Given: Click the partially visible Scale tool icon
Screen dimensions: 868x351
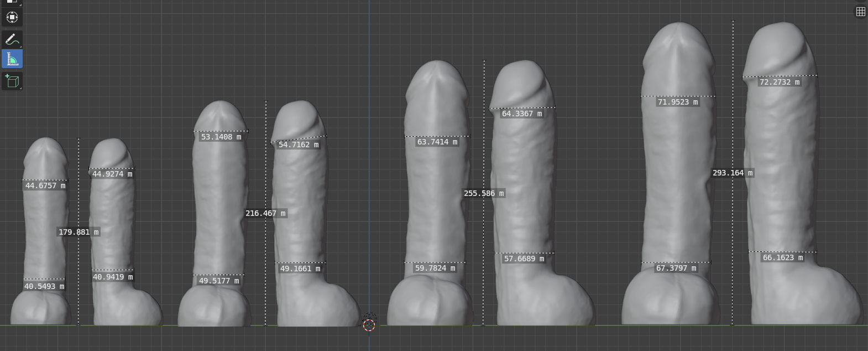Looking at the screenshot, I should (x=12, y=2).
